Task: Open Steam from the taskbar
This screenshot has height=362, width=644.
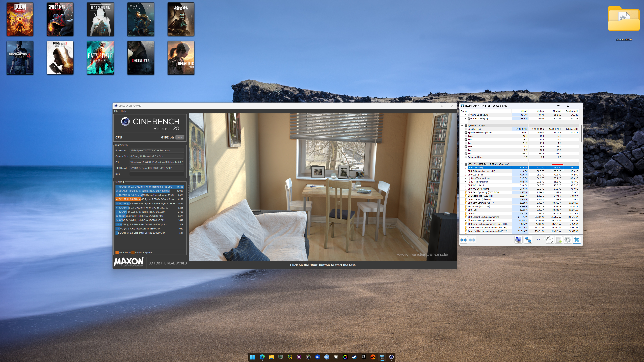Action: [354, 357]
